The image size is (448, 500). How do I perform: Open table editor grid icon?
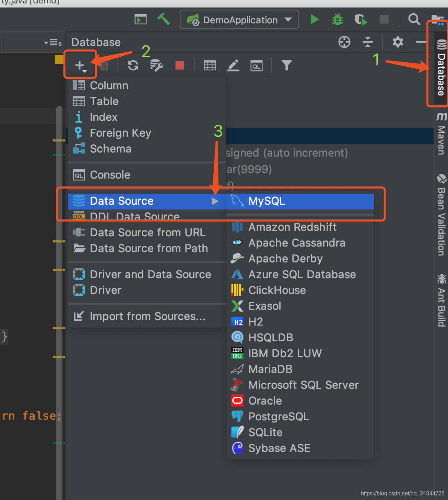[x=210, y=65]
